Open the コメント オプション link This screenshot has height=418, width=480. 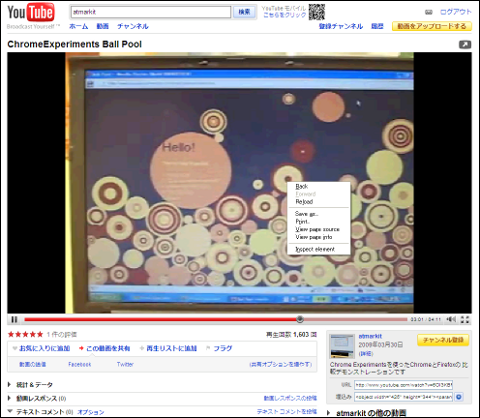[91, 412]
